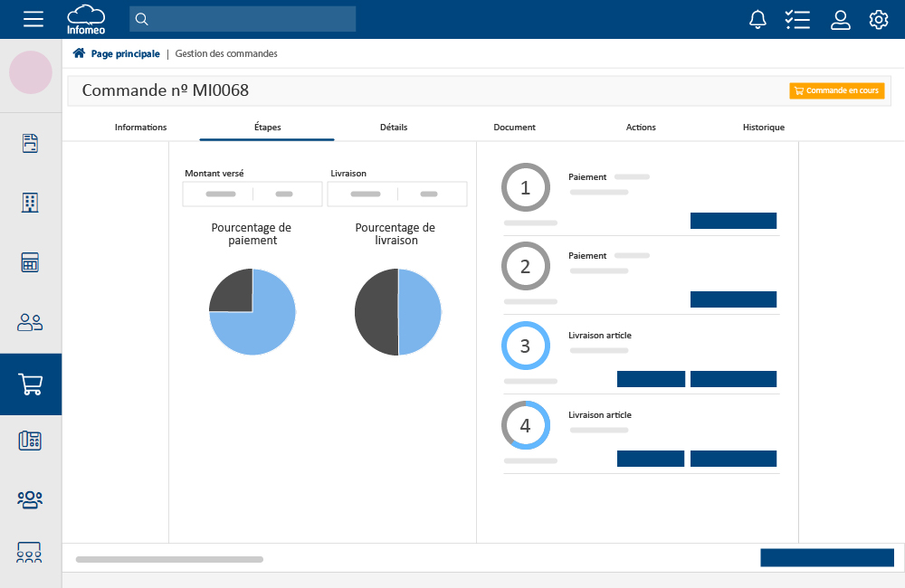Click the Montant versé field
Screen dimensions: 905x588
coord(252,194)
